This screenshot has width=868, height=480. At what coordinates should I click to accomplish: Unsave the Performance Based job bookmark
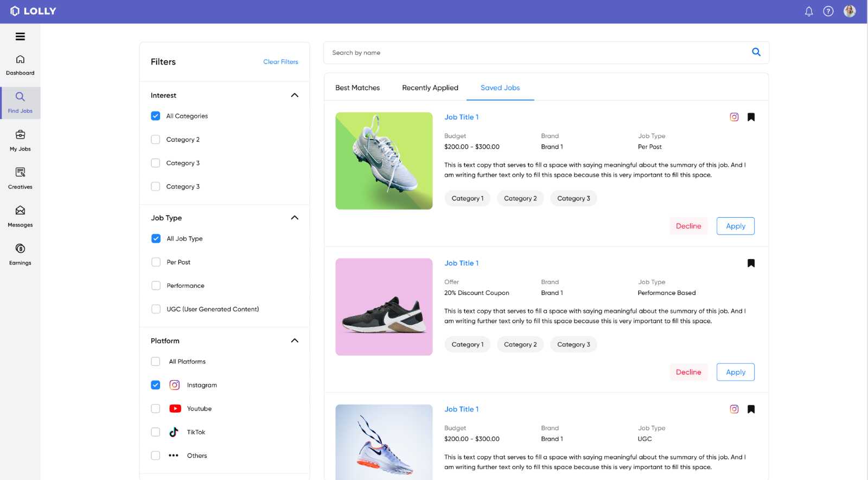751,263
